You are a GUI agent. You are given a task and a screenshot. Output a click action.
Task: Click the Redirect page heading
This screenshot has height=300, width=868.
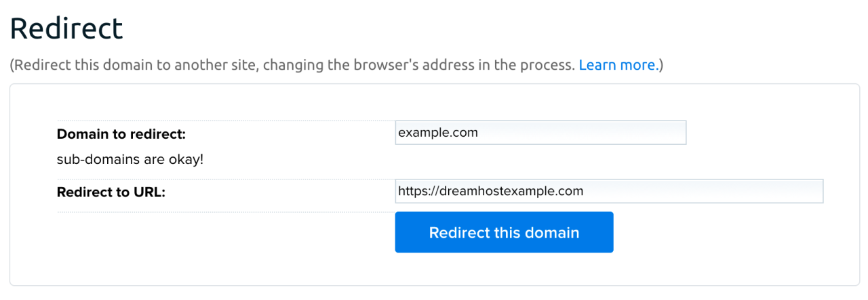point(66,28)
